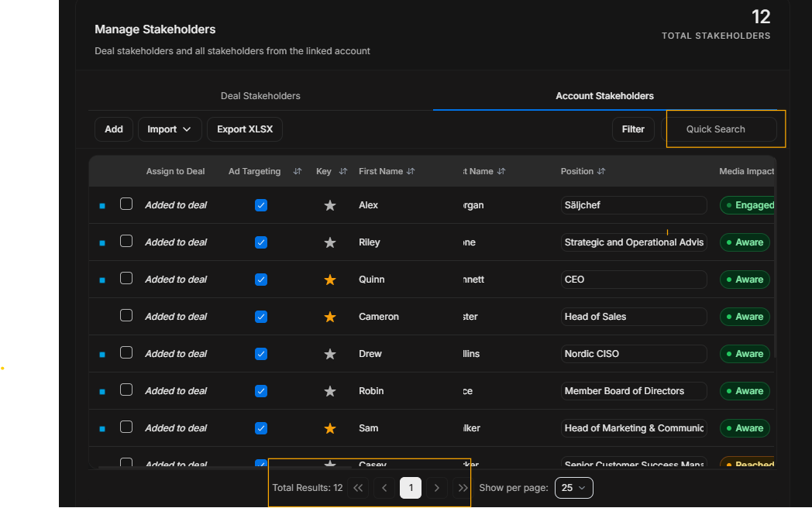Toggle the key star for Robin
Viewport: 812px width, 508px height.
(x=330, y=391)
